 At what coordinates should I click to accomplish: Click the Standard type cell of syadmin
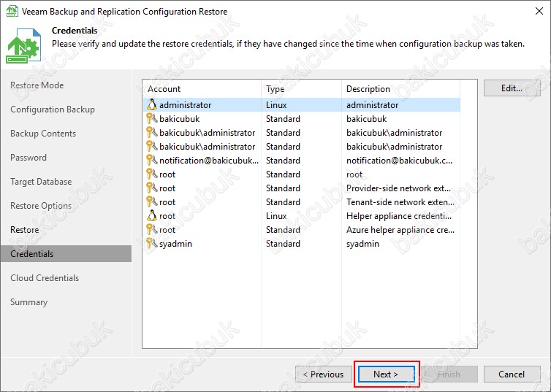[283, 244]
